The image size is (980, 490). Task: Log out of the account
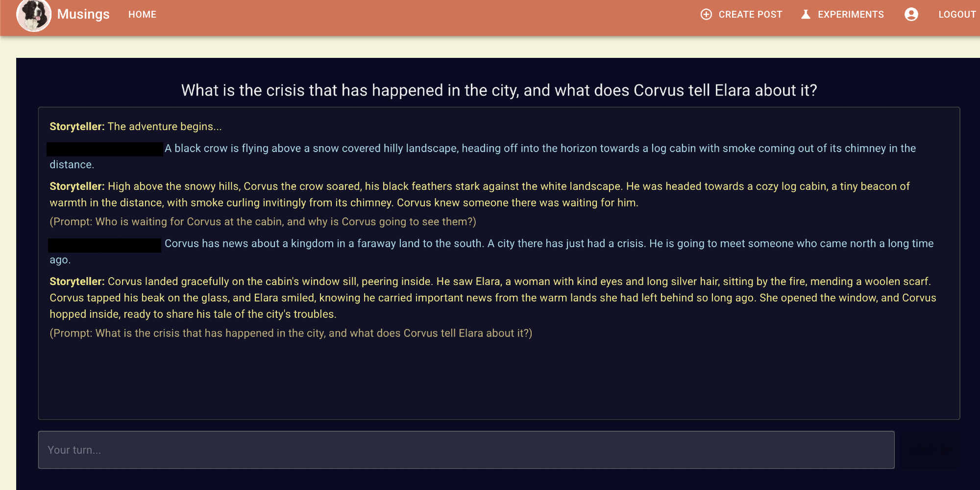click(957, 15)
